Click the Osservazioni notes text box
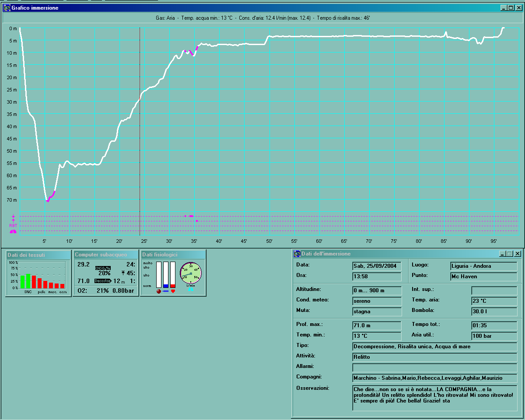The image size is (525, 420). [434, 398]
